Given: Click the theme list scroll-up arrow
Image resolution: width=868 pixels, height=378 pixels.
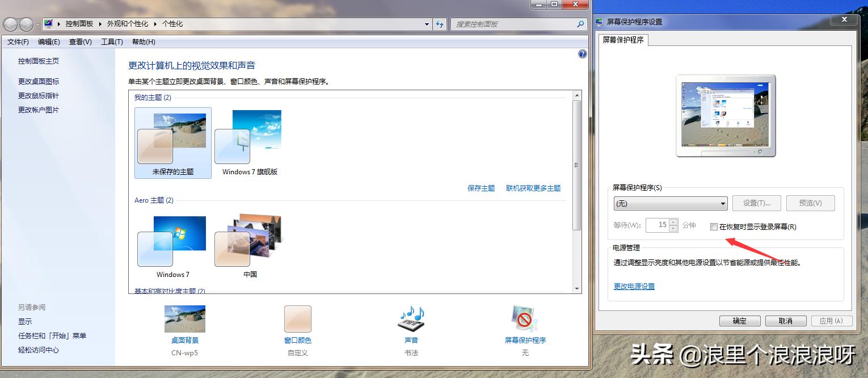Looking at the screenshot, I should click(x=577, y=95).
